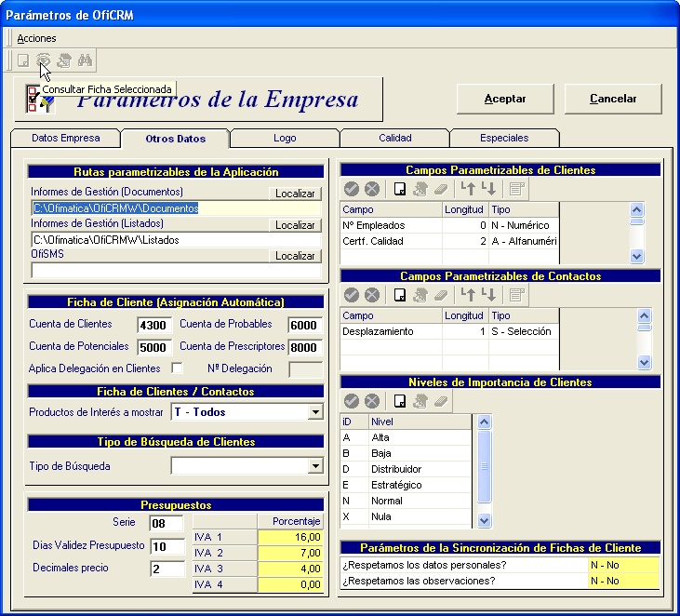Click the Serie field with value 08
Viewport: 680px width, 616px height.
(x=167, y=523)
